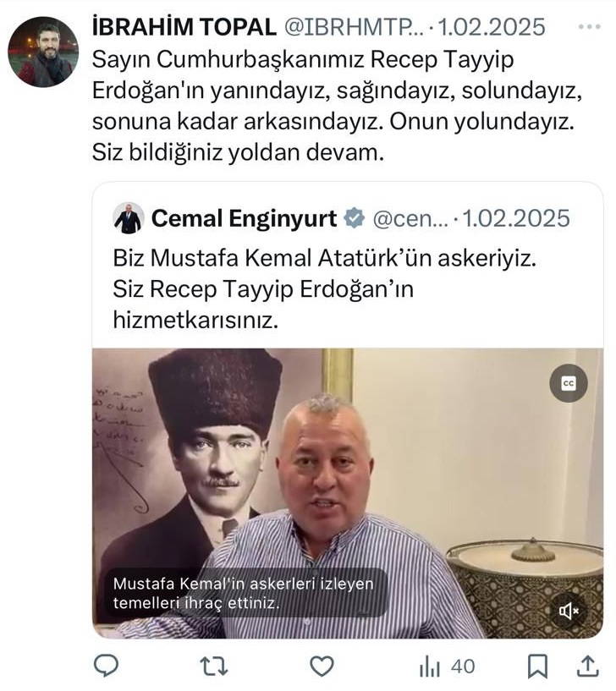
Task: Open quoted tweet text about Atatürk
Action: 325,289
